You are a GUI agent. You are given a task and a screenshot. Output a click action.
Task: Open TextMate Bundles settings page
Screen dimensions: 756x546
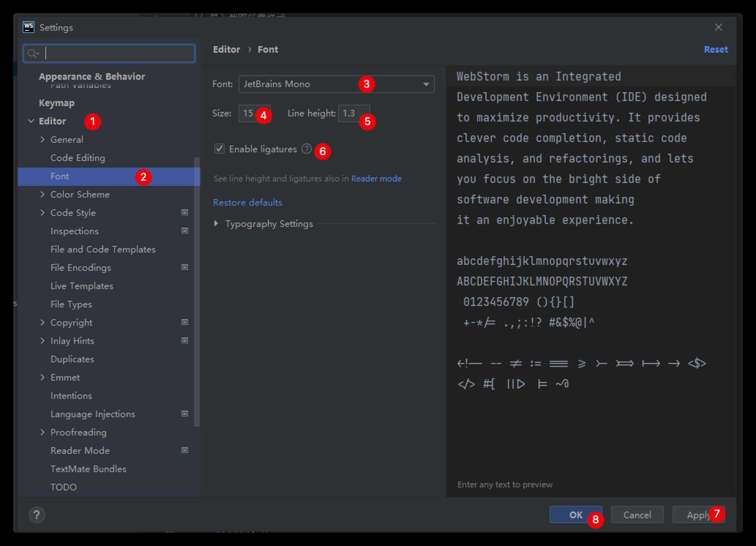[x=88, y=469]
